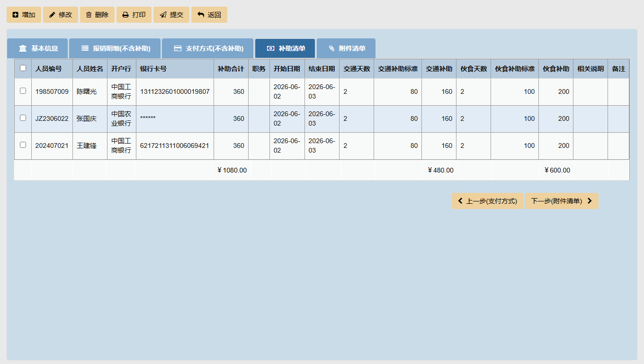Click the 职务 column header

point(259,69)
